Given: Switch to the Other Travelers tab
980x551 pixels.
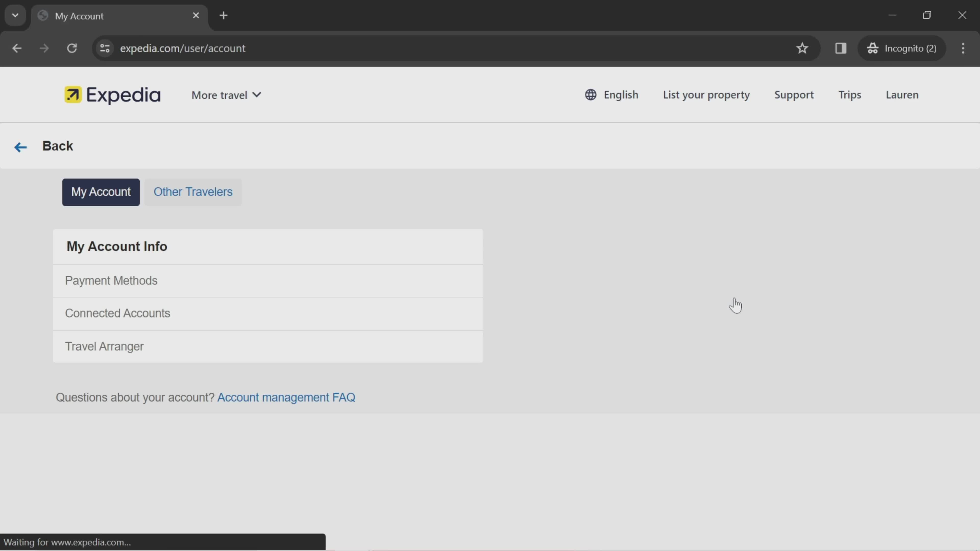Looking at the screenshot, I should pyautogui.click(x=193, y=192).
